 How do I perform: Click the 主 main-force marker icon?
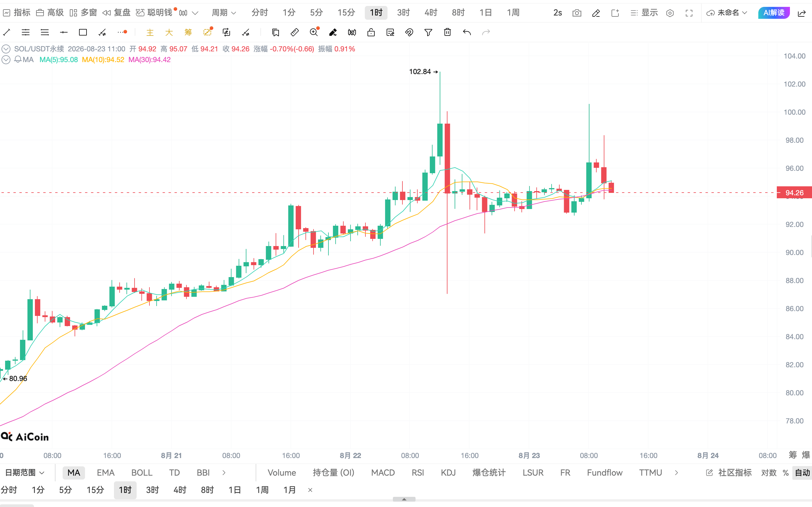[150, 33]
